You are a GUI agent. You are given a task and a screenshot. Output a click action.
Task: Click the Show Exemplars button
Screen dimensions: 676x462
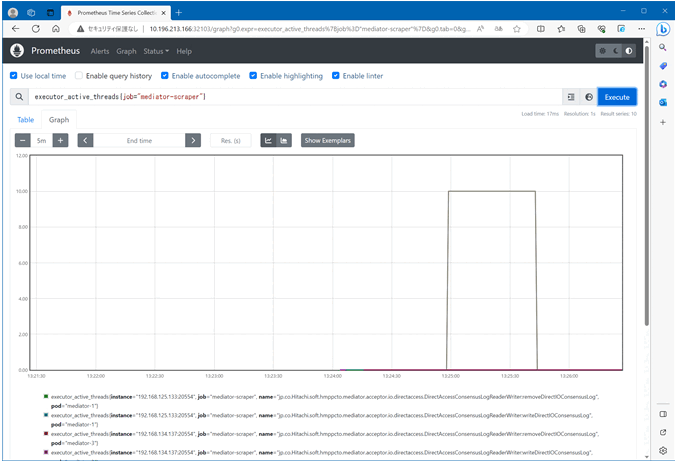coord(328,141)
